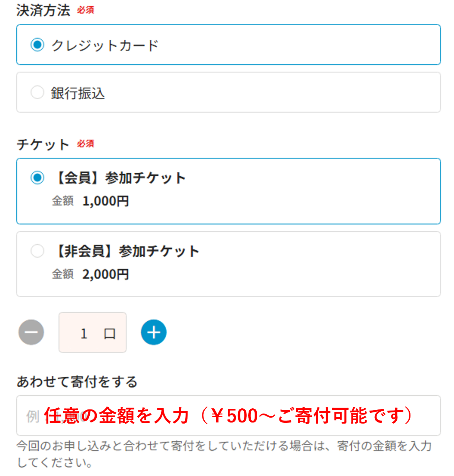The image size is (454, 476).
Task: Decrease ticket quantity with minus icon
Action: [x=31, y=332]
